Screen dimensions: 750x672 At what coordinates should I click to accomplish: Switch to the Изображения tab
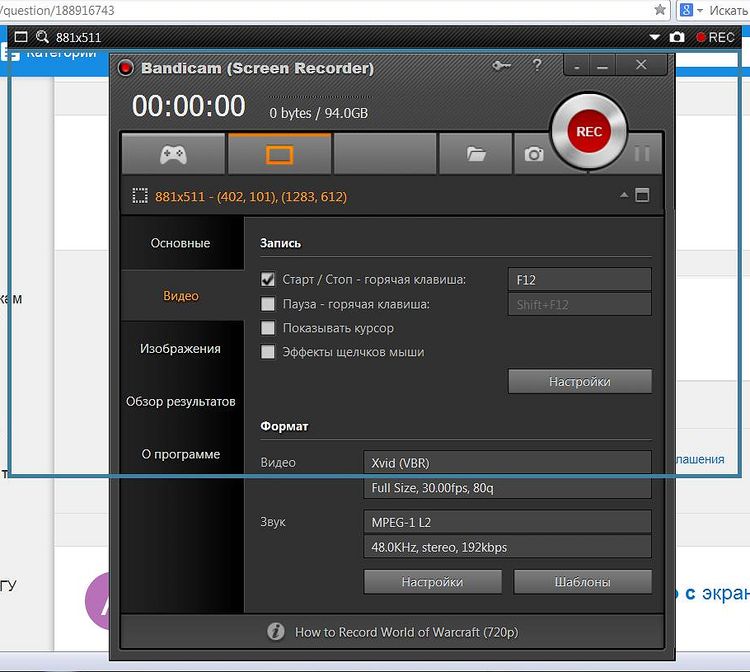tap(181, 349)
